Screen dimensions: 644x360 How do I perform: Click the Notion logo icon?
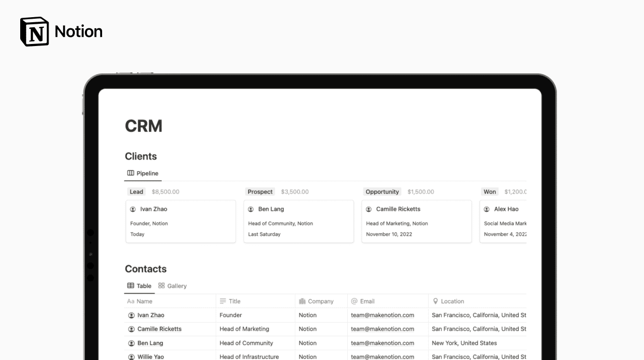click(x=34, y=31)
